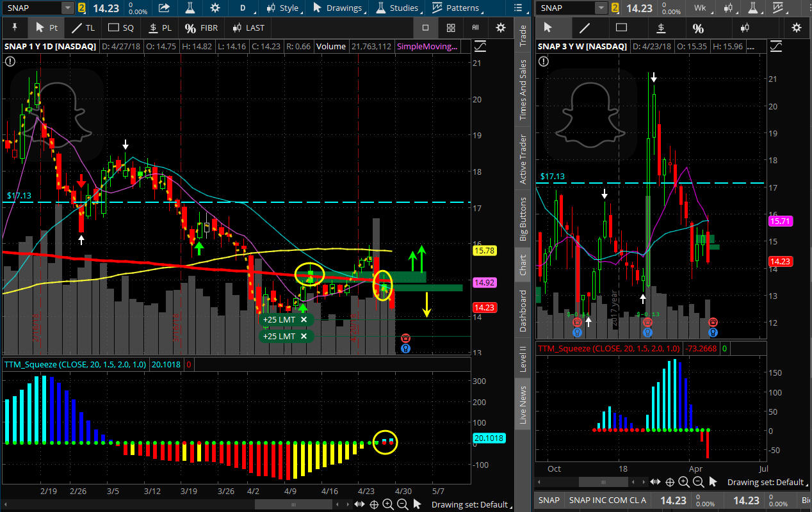Screen dimensions: 812x512
Task: Open the Studies menu
Action: pyautogui.click(x=397, y=8)
